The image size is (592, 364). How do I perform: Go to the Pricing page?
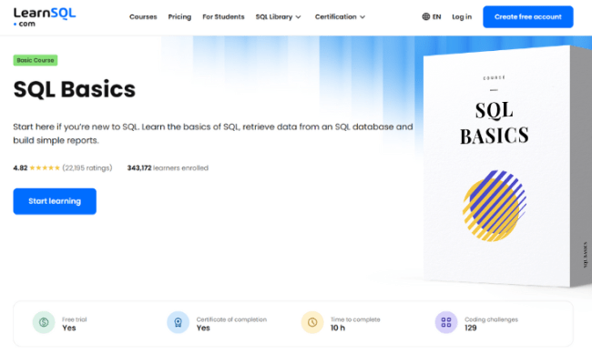pos(179,17)
